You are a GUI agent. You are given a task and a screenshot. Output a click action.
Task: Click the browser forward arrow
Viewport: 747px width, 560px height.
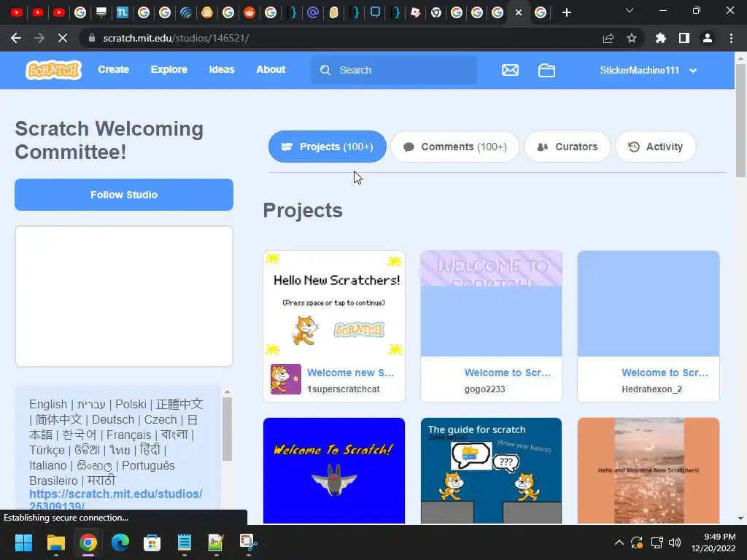point(39,38)
